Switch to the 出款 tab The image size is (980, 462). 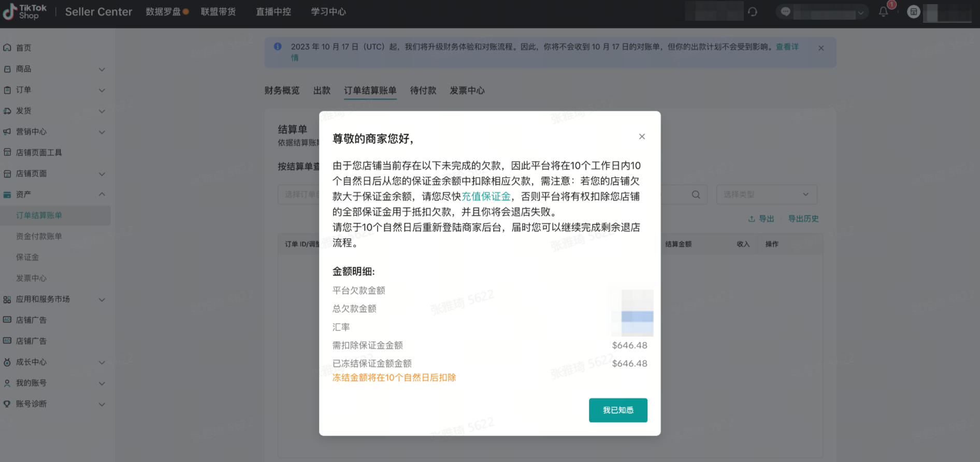click(322, 91)
